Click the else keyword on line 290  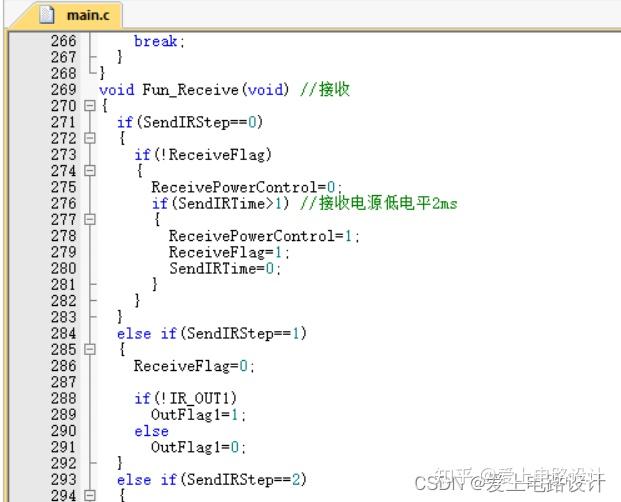click(151, 431)
